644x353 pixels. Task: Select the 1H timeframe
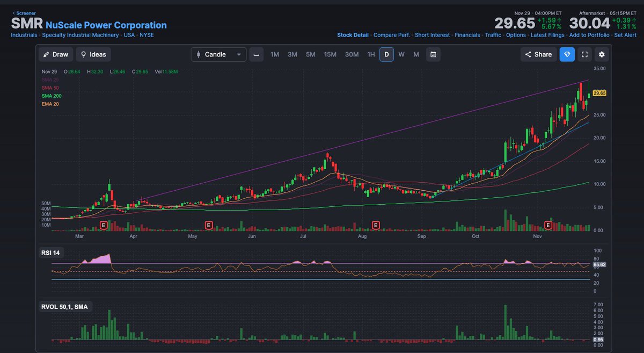pyautogui.click(x=371, y=54)
